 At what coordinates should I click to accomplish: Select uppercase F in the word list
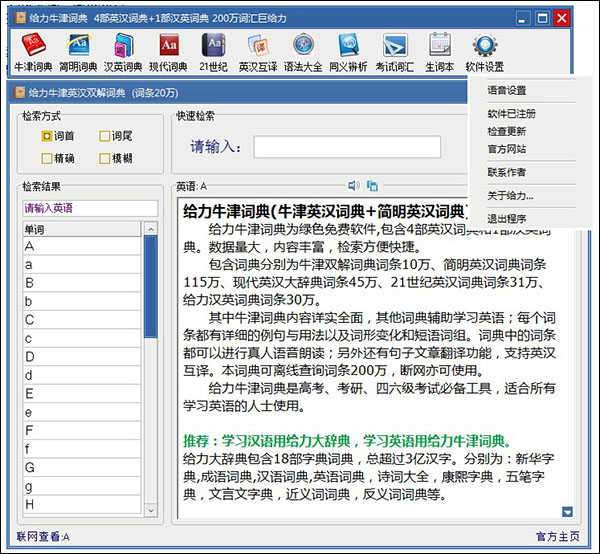(x=82, y=430)
